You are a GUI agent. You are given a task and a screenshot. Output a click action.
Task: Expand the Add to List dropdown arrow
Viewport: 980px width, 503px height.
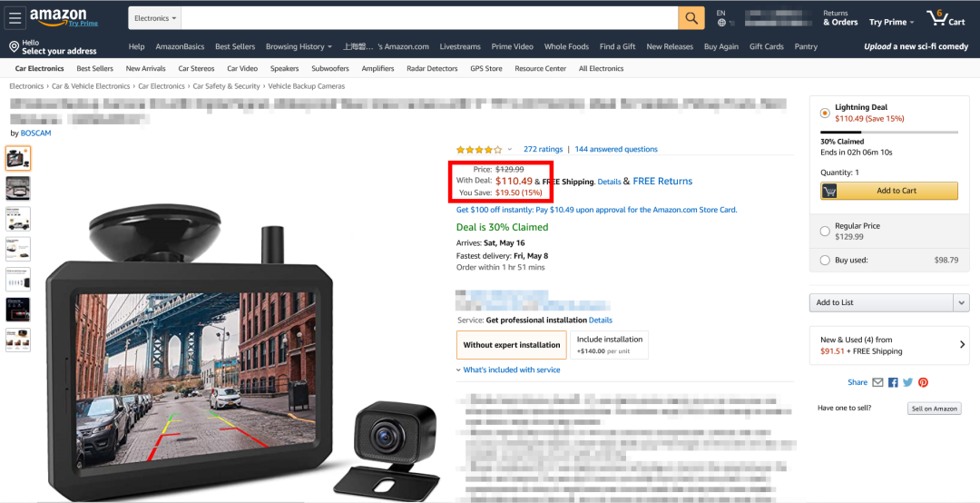coord(961,303)
